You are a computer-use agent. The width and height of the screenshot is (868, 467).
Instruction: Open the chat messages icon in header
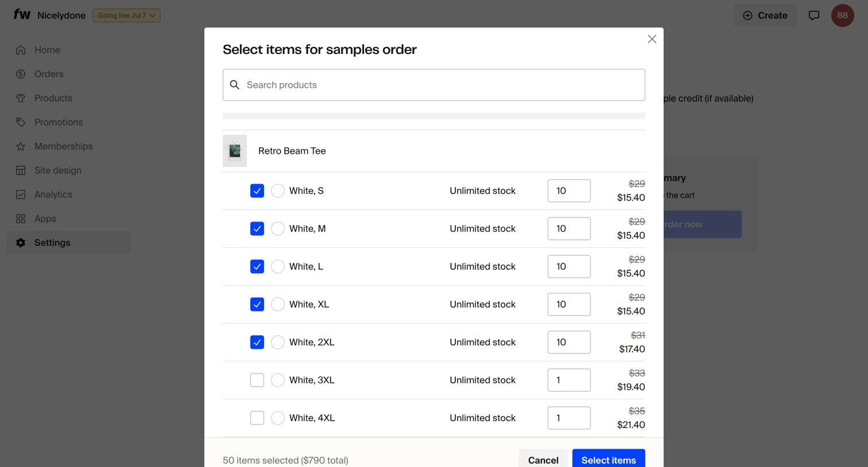814,15
